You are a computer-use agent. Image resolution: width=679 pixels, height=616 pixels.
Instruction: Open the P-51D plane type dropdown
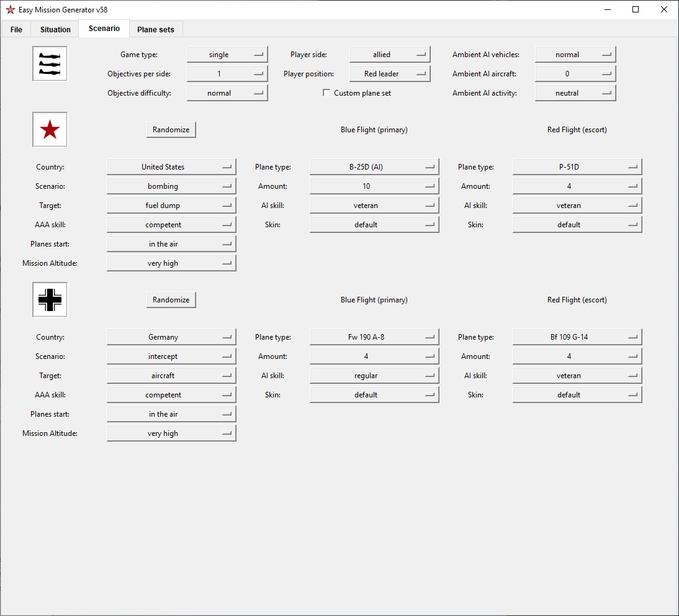pos(577,167)
